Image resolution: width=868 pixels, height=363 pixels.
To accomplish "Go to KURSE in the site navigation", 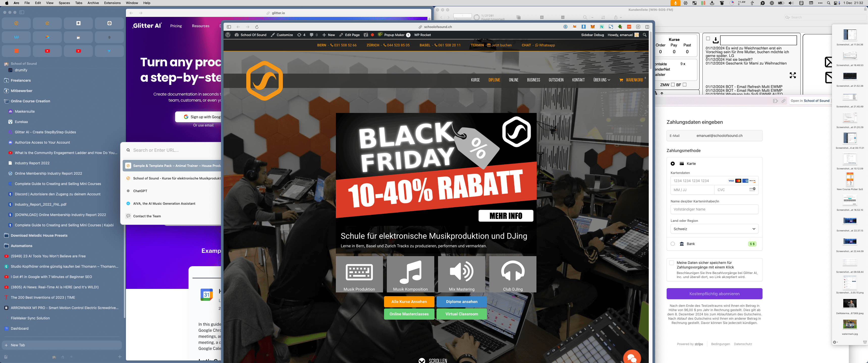I will [475, 80].
